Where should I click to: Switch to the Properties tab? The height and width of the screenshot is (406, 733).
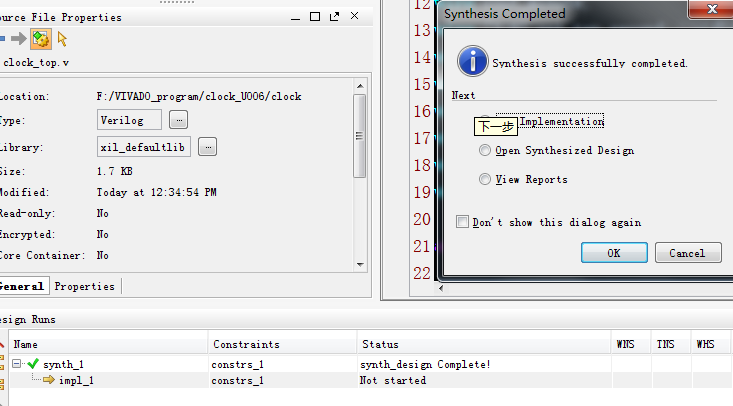[85, 286]
